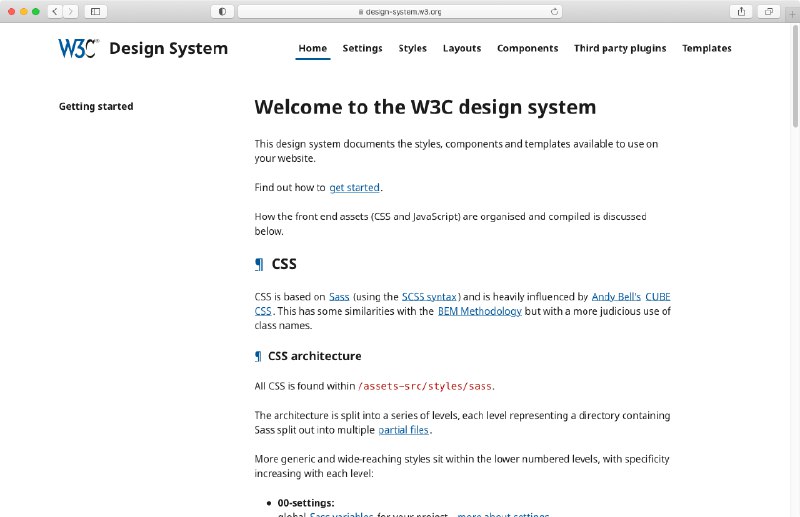
Task: Open the Templates navigation item
Action: tap(707, 48)
